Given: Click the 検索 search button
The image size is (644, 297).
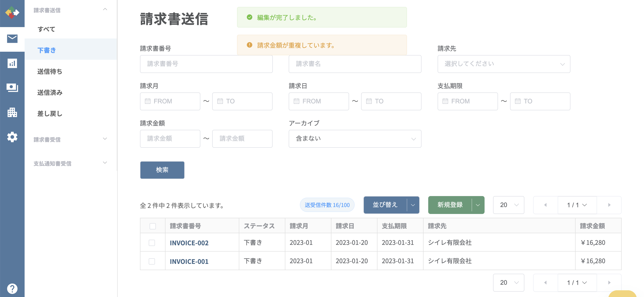Looking at the screenshot, I should [x=162, y=170].
